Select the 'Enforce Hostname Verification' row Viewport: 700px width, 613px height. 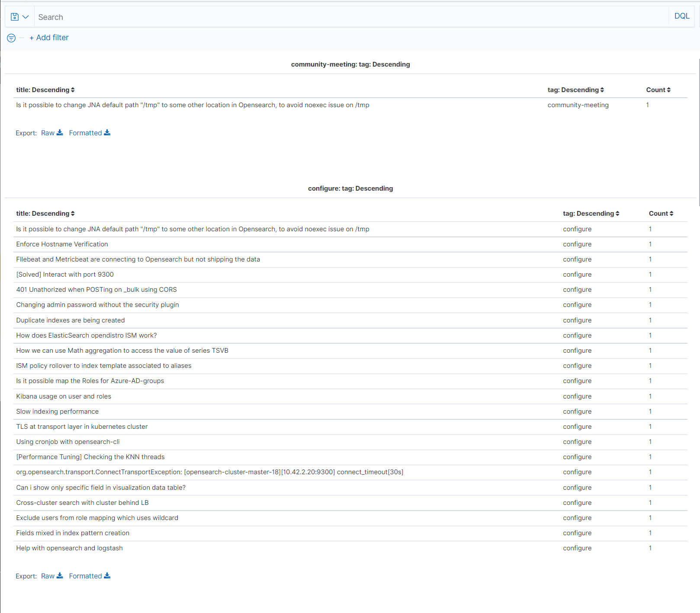(x=62, y=244)
